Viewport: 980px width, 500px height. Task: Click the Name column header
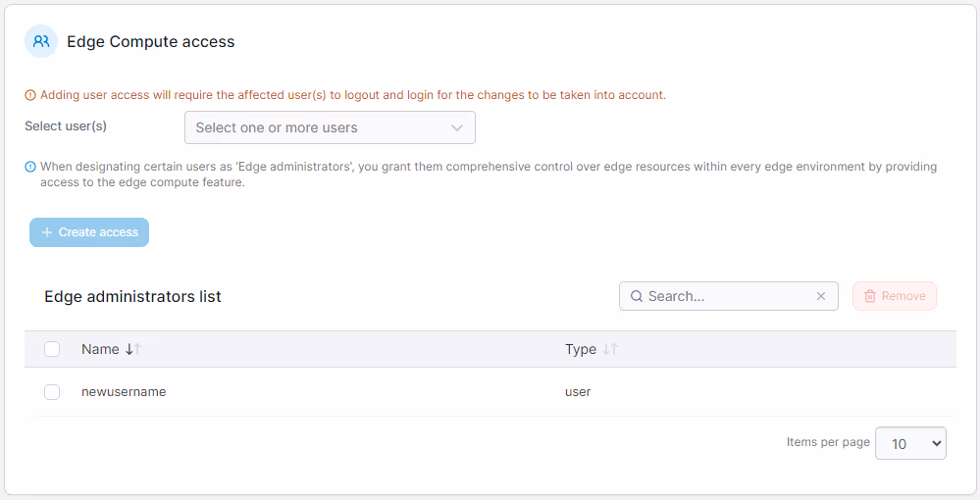tap(100, 349)
